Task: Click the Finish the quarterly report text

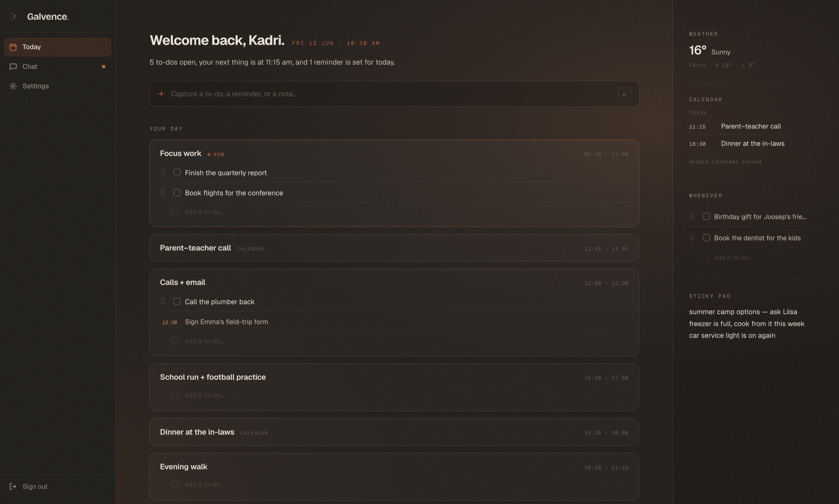Action: (226, 173)
